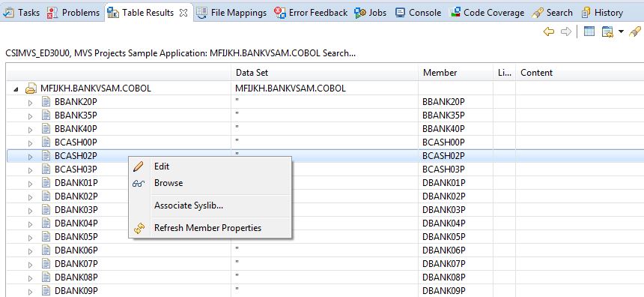This screenshot has height=297, width=644.
Task: Choose Browse from the context menu
Action: [210, 183]
